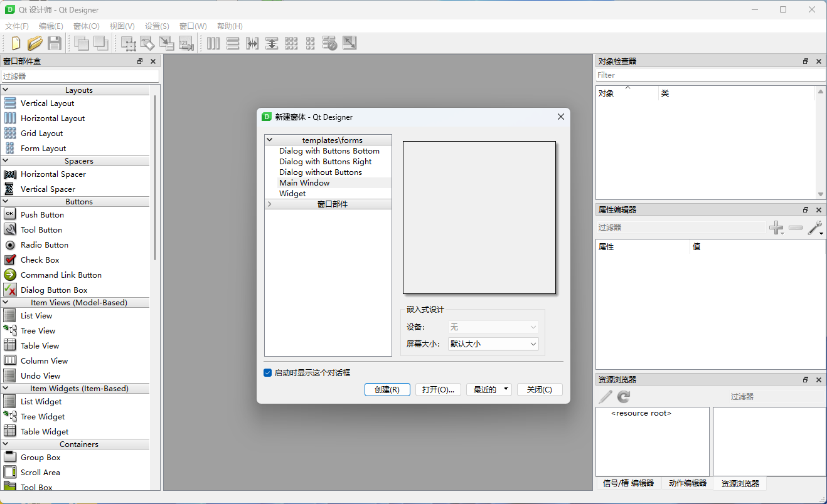Click the Form Layout toolbar icon
827x504 pixels.
311,43
